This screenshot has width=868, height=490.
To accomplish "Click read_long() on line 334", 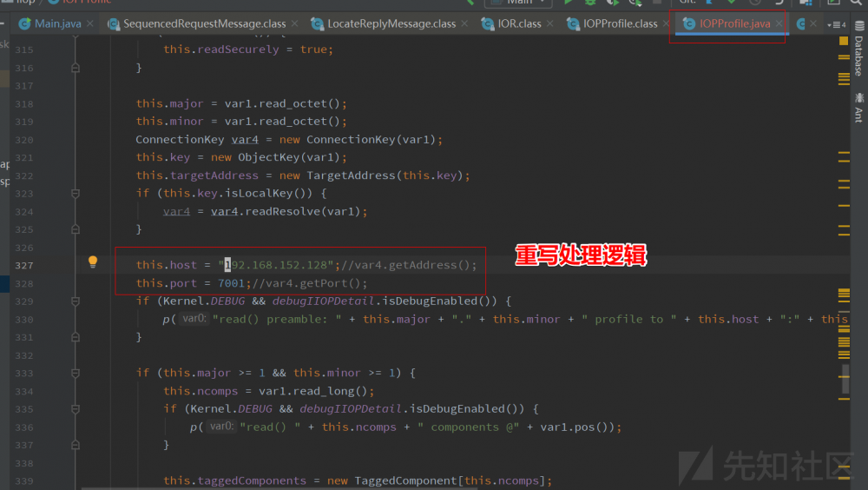I will (x=331, y=391).
